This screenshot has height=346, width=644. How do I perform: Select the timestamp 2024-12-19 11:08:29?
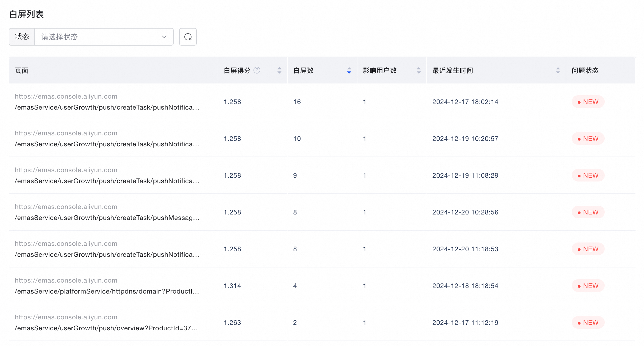(465, 175)
